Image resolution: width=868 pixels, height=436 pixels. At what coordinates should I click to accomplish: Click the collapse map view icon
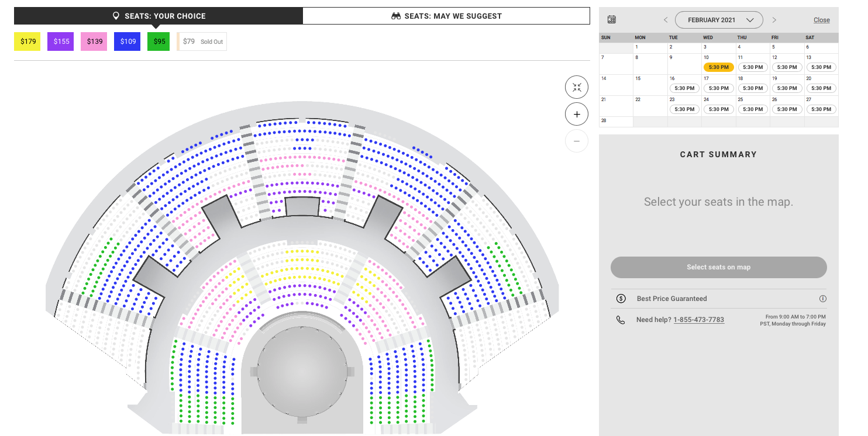[x=577, y=88]
